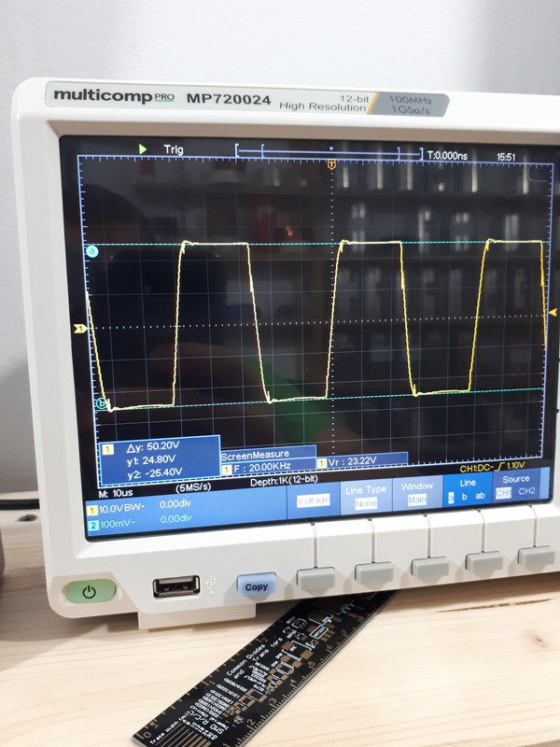Click the yellow channel 1 badge by 10.0V

tap(92, 511)
